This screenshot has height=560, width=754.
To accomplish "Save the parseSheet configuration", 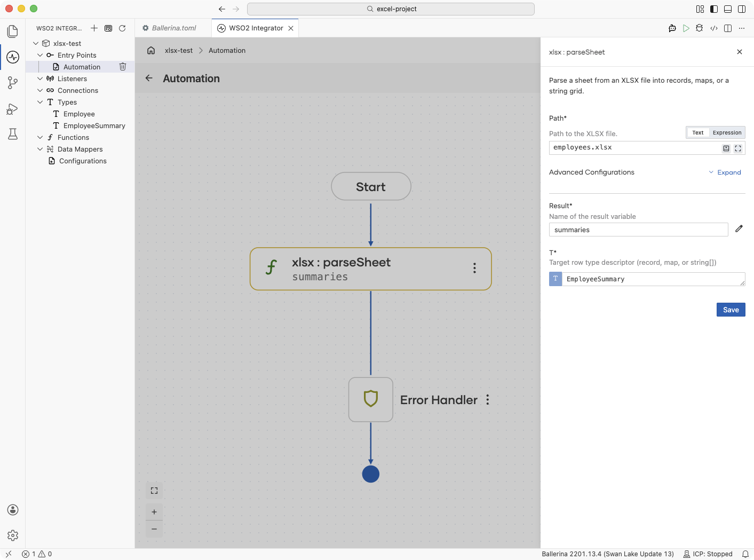I will click(x=731, y=310).
